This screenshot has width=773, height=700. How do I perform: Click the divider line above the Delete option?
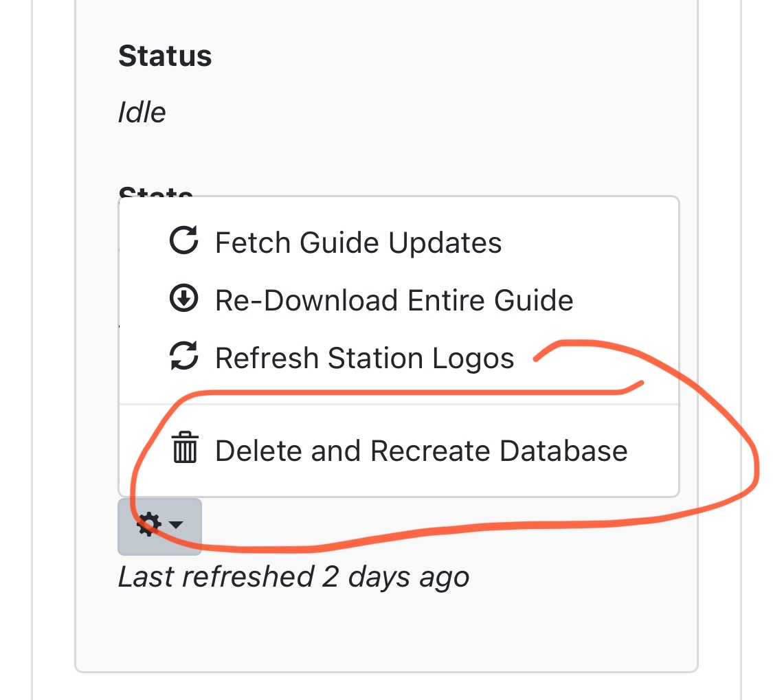pos(399,405)
